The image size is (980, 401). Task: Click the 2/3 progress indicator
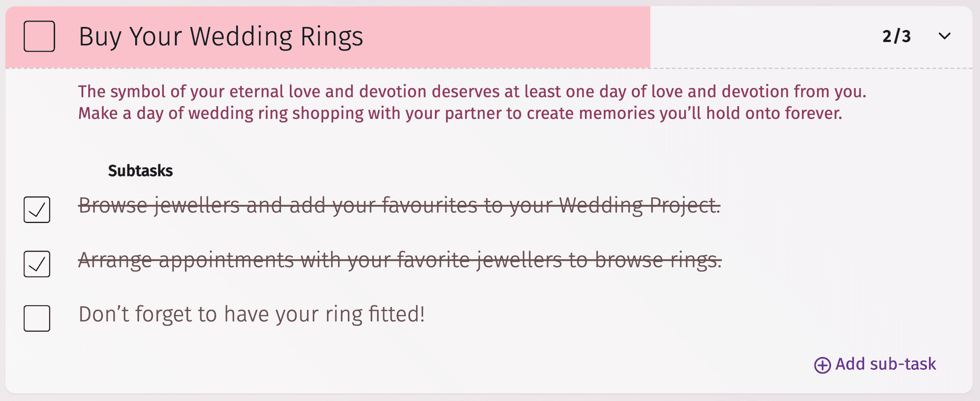pyautogui.click(x=897, y=36)
